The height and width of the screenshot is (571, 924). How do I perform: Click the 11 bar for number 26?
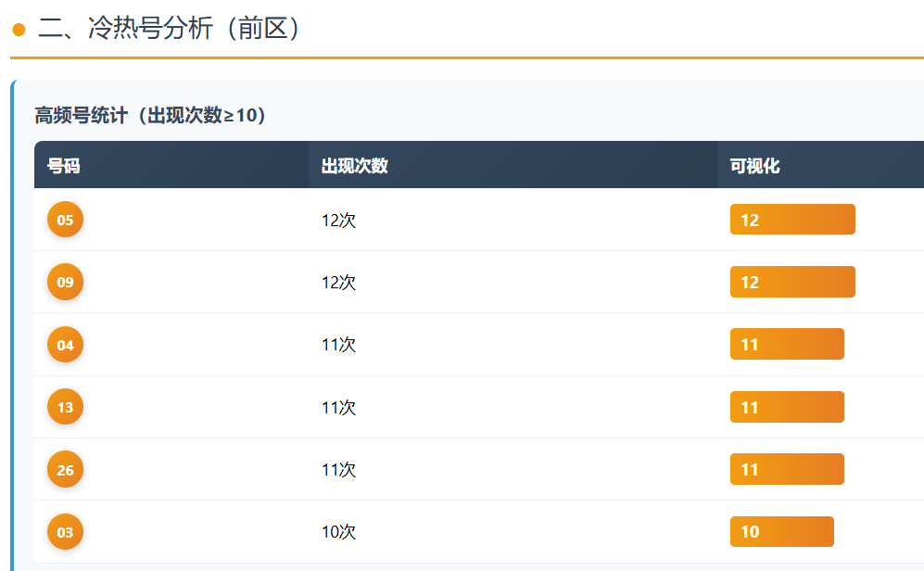click(x=787, y=470)
